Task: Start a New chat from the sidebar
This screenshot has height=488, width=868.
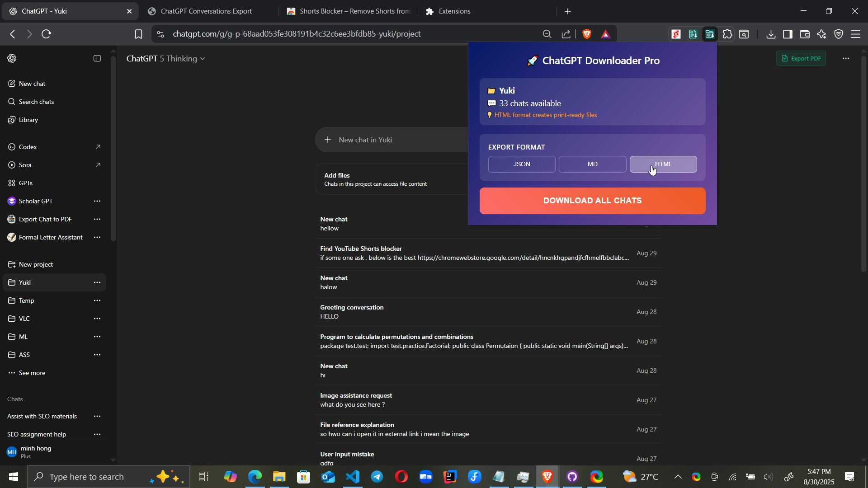Action: click(x=32, y=84)
